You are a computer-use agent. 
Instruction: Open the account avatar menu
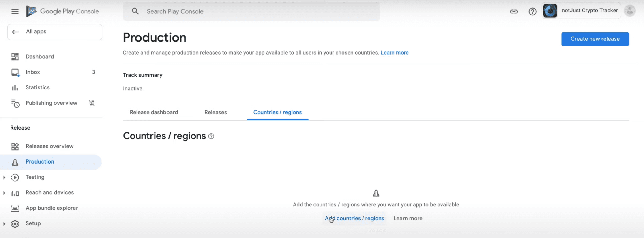pos(630,11)
